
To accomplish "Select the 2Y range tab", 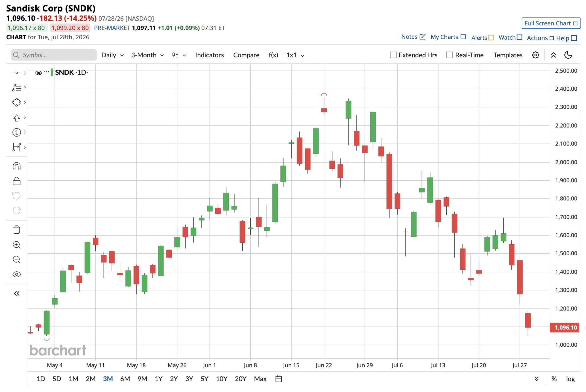I will 174,379.
